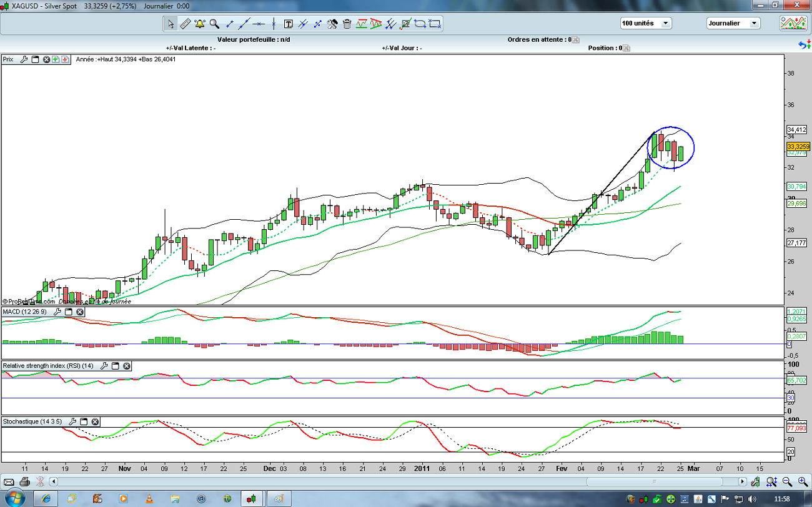
Task: Click the Ordres en attente icon
Action: [x=575, y=39]
